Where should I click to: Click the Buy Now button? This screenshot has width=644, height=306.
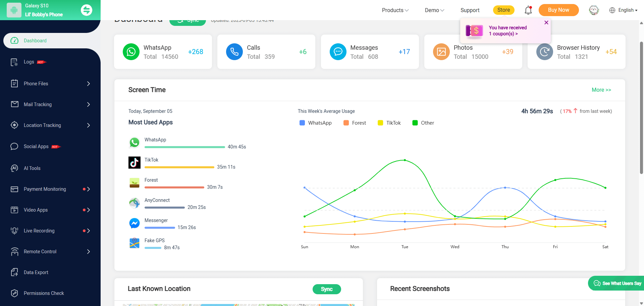click(x=558, y=10)
